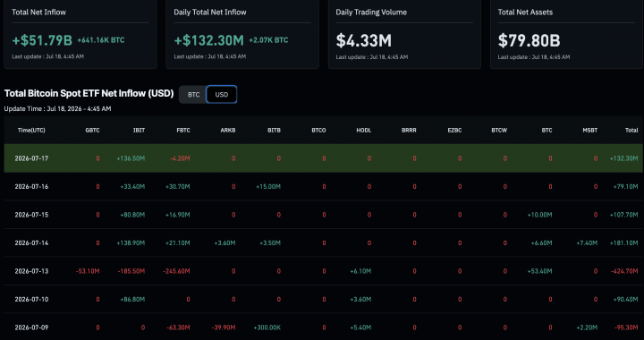Viewport: 644px width, 340px height.
Task: Click the +15.00M BITB value
Action: 268,187
